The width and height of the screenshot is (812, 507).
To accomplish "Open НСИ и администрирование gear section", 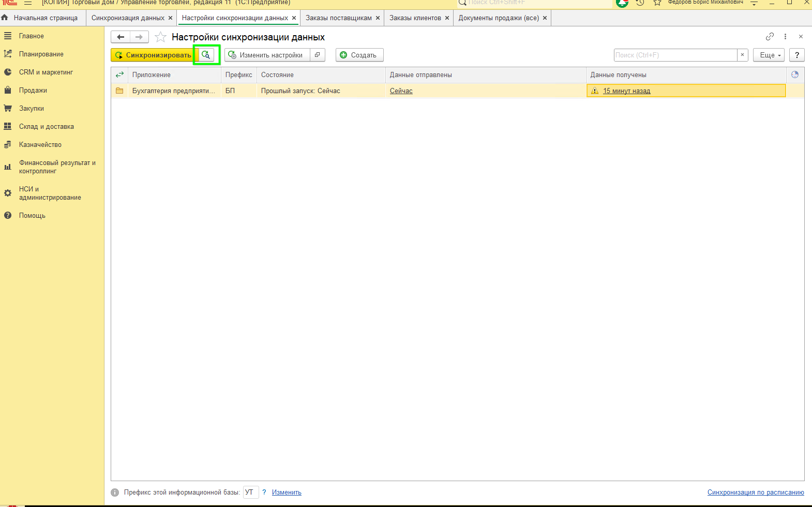I will click(50, 193).
